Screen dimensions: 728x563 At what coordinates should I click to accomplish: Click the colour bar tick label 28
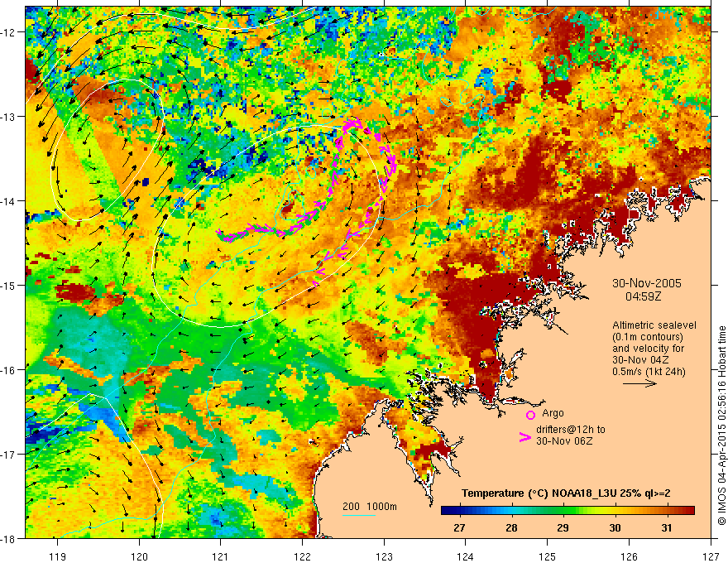pos(511,528)
